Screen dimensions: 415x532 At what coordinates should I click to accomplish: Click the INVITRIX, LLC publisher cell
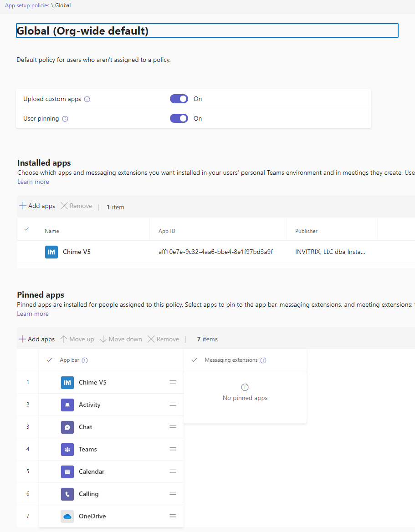pyautogui.click(x=330, y=252)
